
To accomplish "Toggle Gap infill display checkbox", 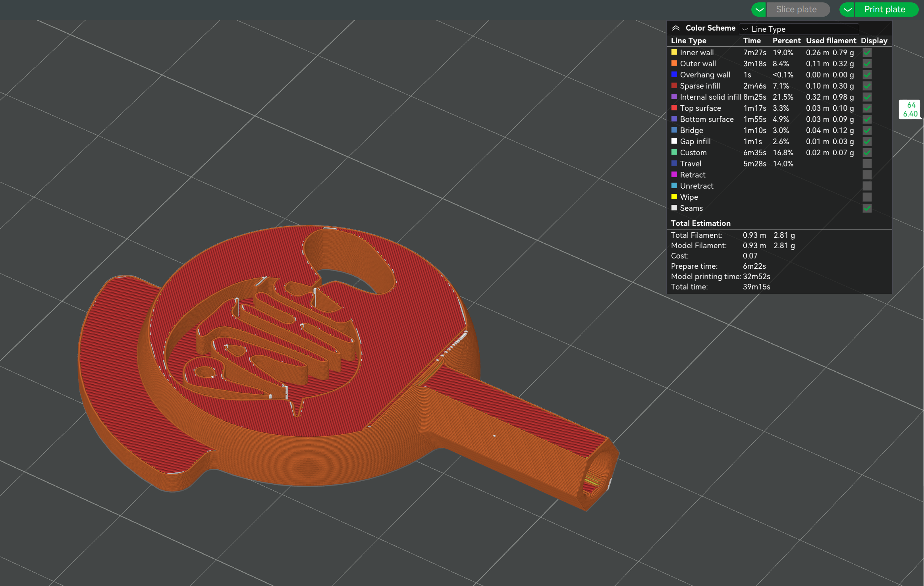I will click(x=867, y=141).
